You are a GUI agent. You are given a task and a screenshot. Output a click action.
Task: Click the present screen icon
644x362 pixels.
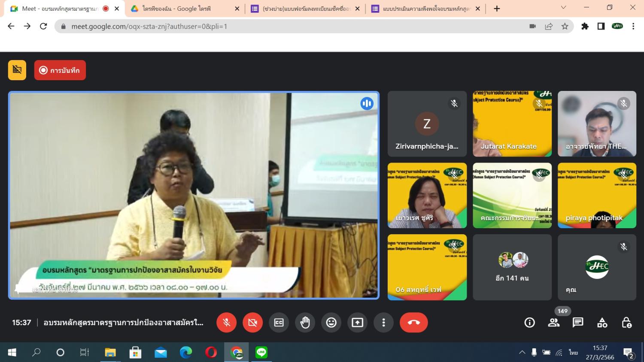point(357,323)
